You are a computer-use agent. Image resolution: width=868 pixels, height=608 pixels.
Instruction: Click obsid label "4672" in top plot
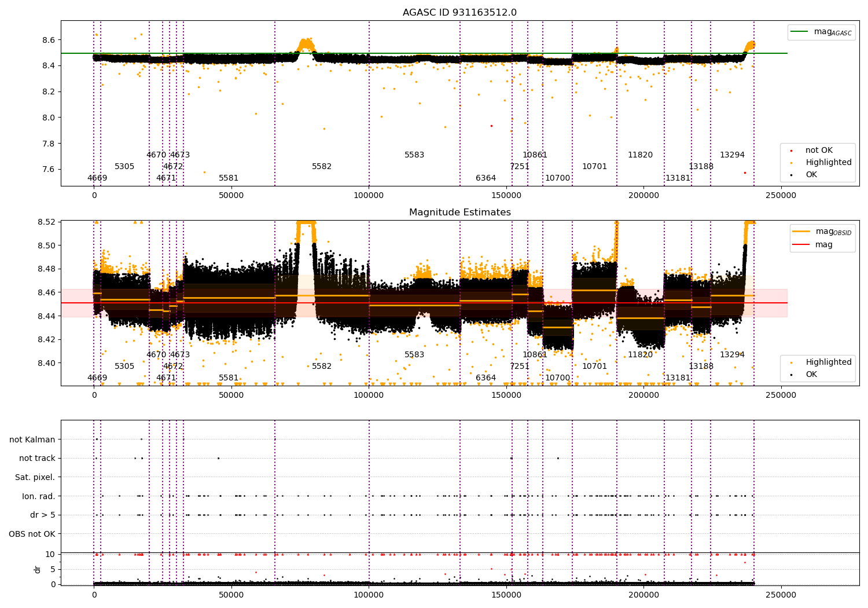coord(173,167)
